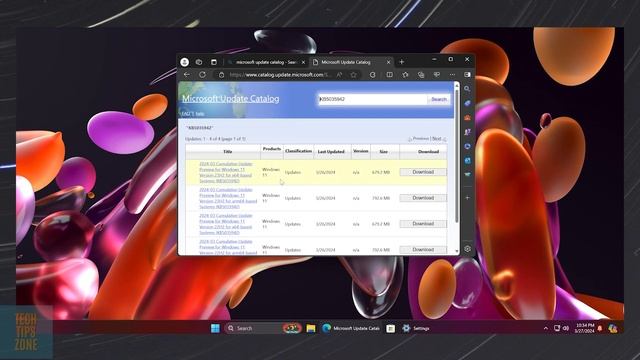Activate the Read aloud icon in address bar
This screenshot has width=640, height=360.
tap(339, 75)
